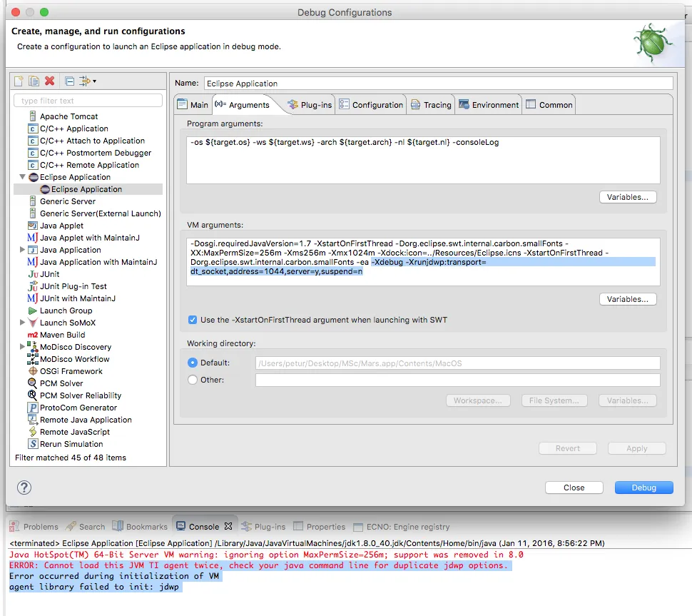Click into the Name field
This screenshot has width=692, height=616.
[439, 84]
